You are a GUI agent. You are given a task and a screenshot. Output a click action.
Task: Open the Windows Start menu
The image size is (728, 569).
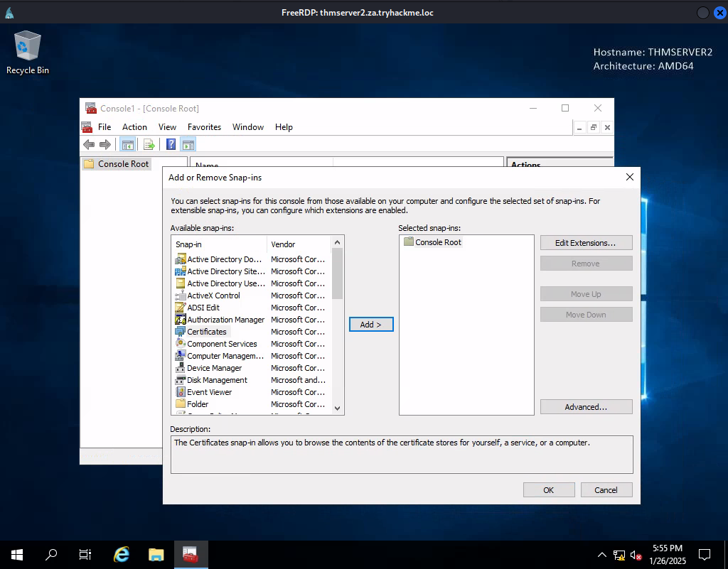17,555
